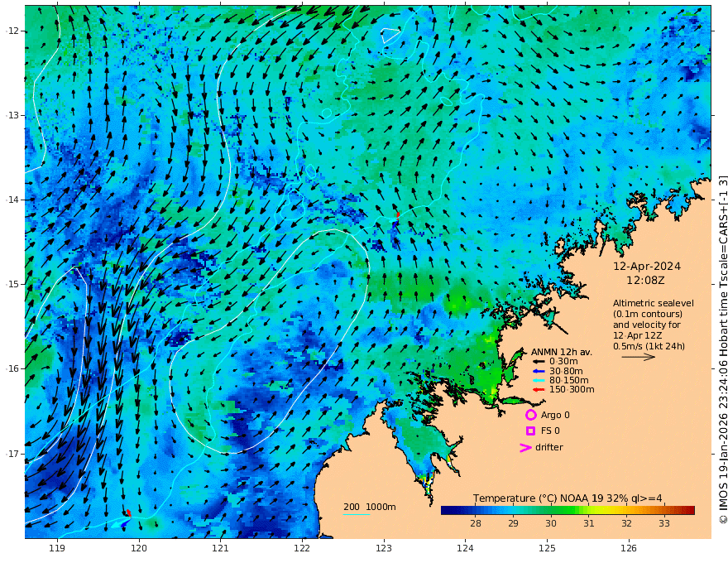Click the longitude label 125
This screenshot has width=728, height=563.
548,548
